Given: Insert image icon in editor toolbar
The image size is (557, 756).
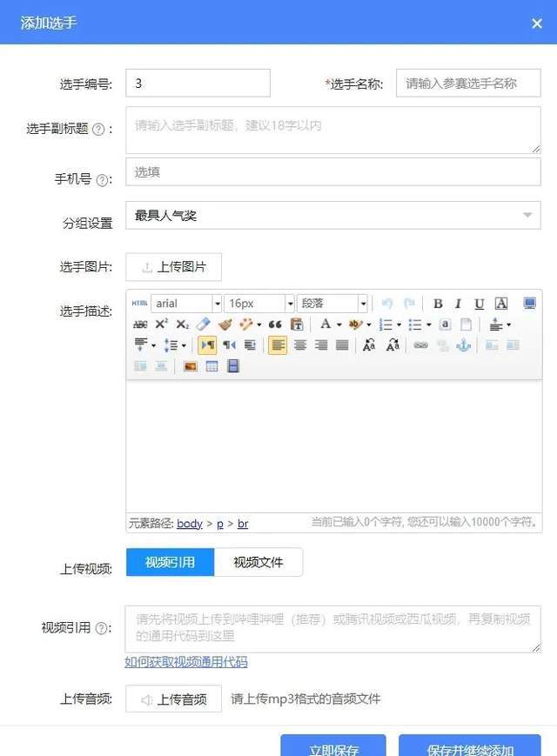Looking at the screenshot, I should click(191, 366).
